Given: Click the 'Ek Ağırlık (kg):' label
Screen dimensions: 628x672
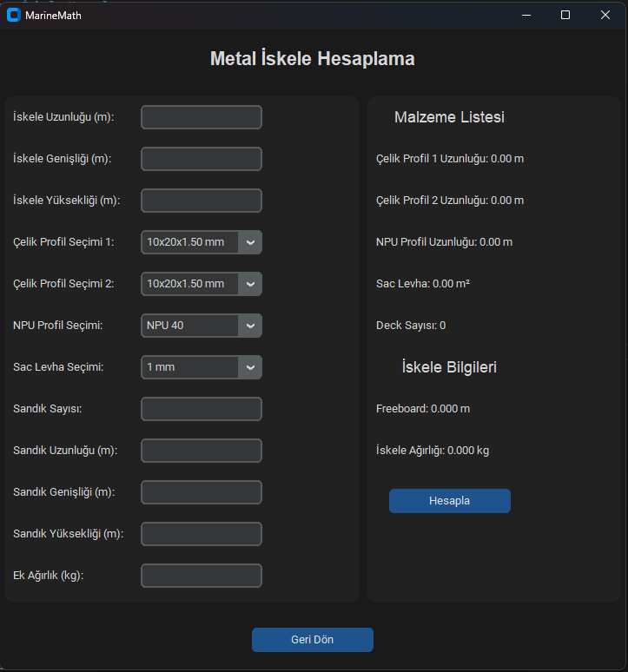Looking at the screenshot, I should tap(49, 575).
